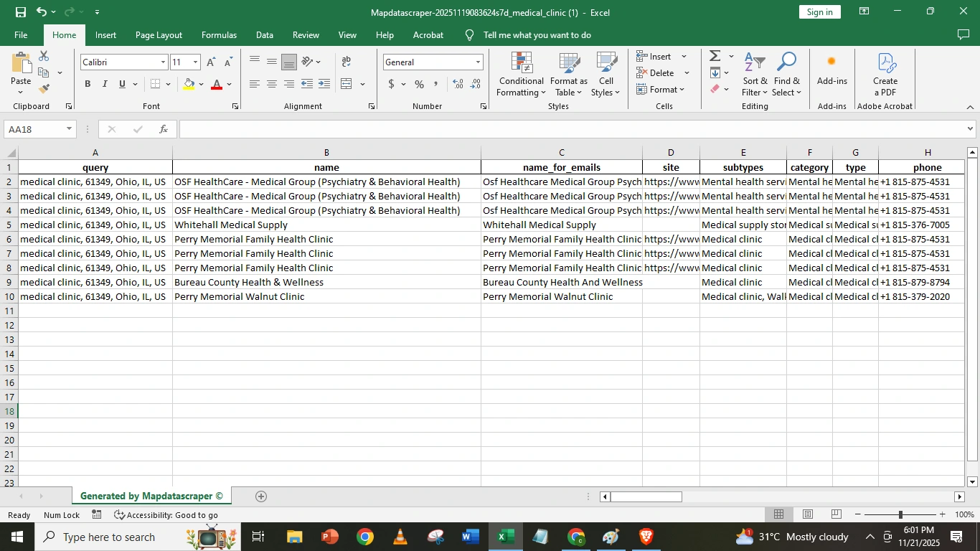The image size is (980, 551).
Task: Click the font color red swatch
Action: [x=217, y=84]
